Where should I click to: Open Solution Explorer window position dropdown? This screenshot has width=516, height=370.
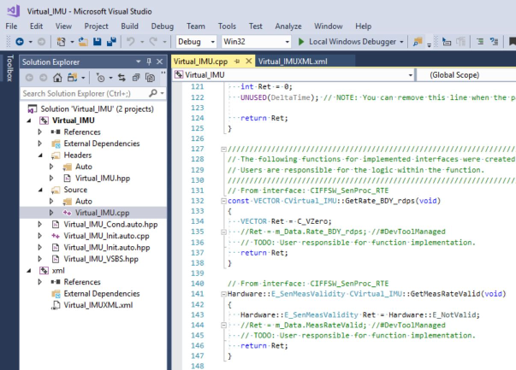(138, 62)
